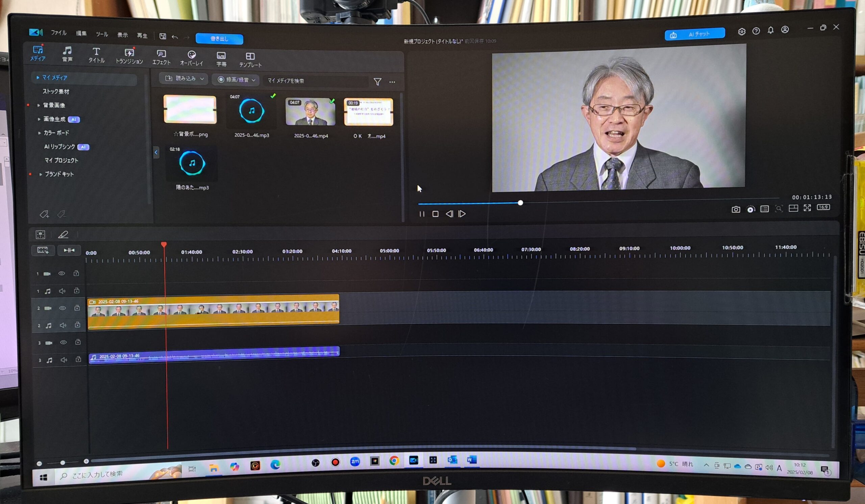This screenshot has width=865, height=504.
Task: Open the オーバーレイ overlay tab
Action: click(x=192, y=58)
